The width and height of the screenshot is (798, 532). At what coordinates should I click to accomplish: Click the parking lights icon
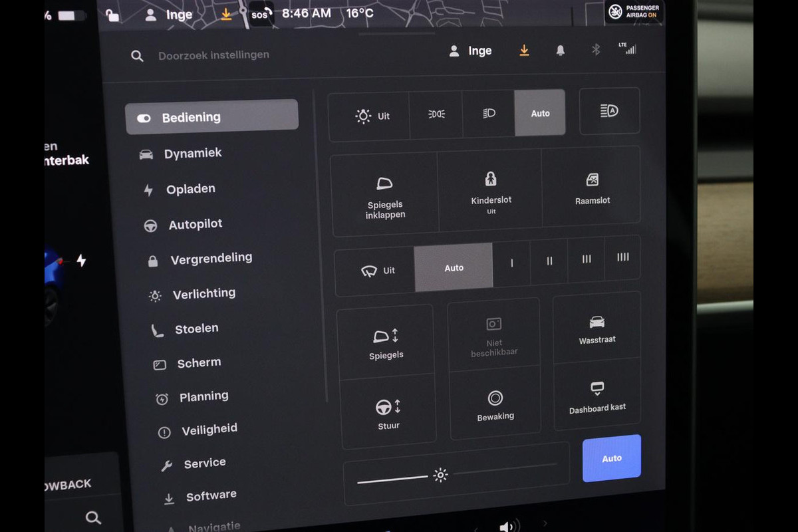(436, 114)
